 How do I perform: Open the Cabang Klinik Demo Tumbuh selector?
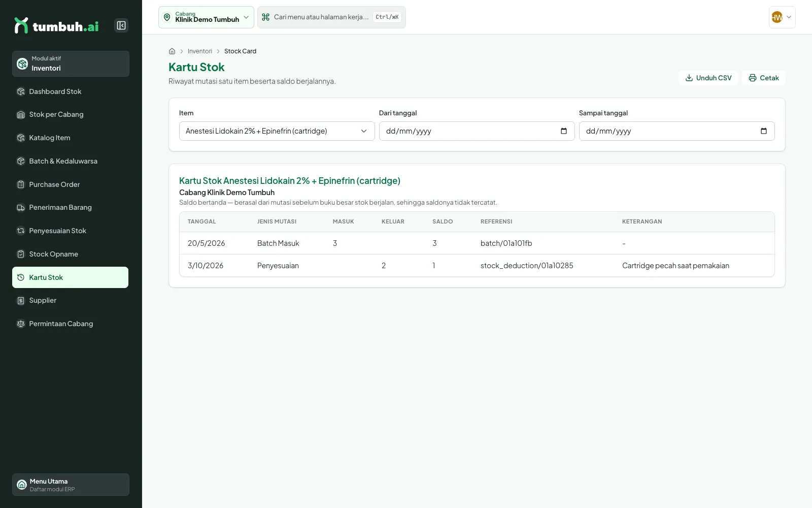206,17
